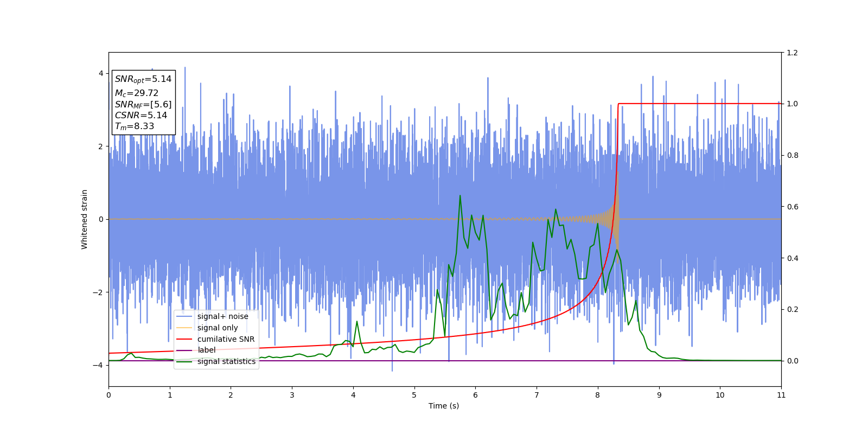
Task: Select the 'label' legend entry
Action: coord(196,350)
